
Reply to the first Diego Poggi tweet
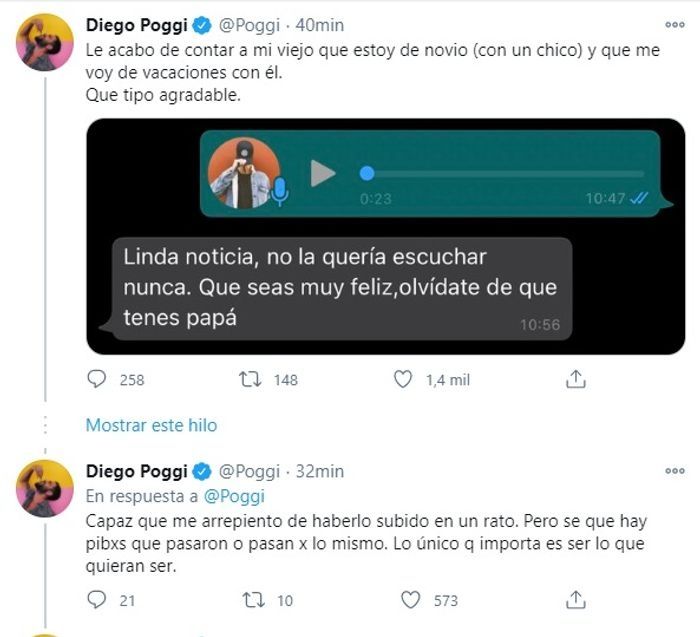(96, 379)
